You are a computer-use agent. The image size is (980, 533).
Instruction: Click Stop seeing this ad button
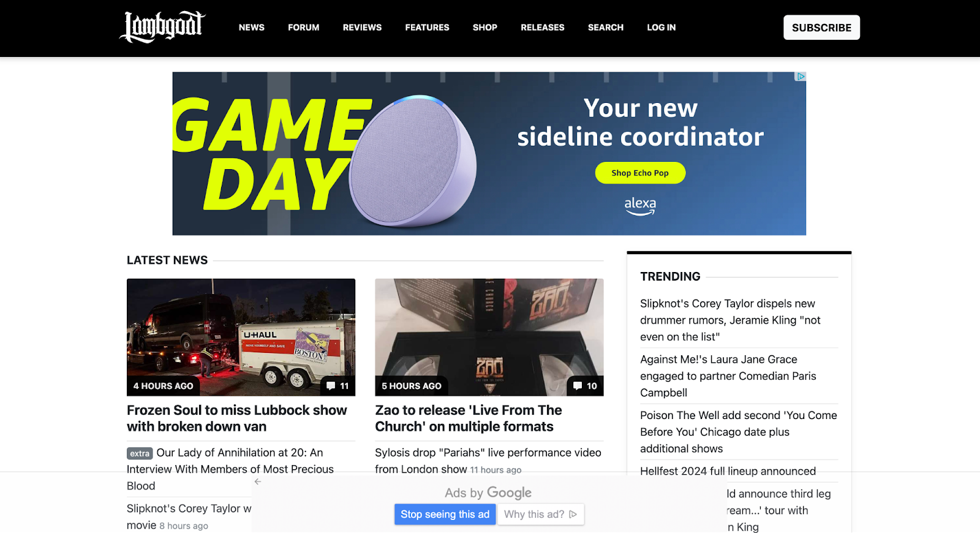pos(445,515)
